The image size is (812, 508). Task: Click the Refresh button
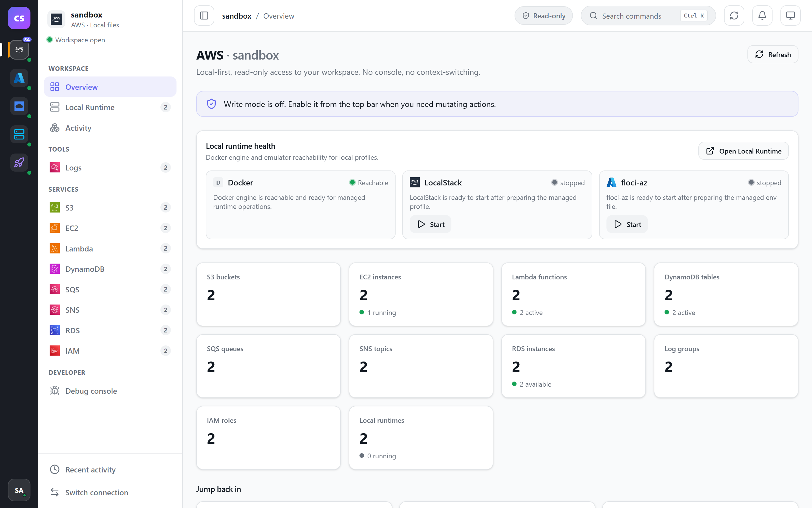[773, 54]
